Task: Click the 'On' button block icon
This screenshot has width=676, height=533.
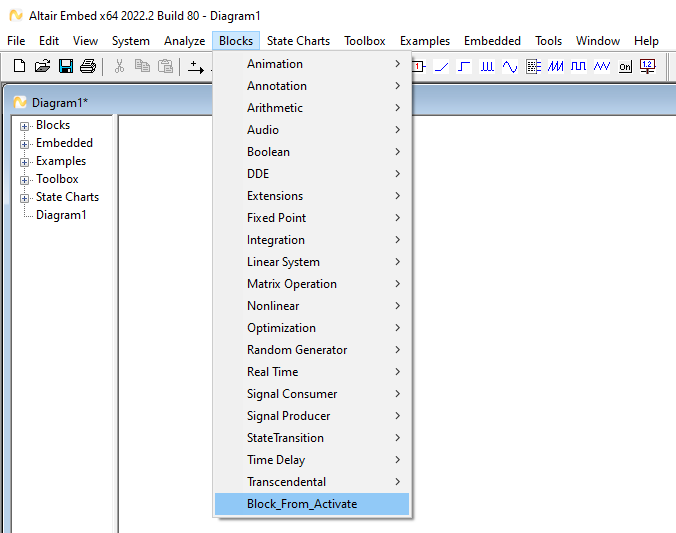Action: [625, 66]
